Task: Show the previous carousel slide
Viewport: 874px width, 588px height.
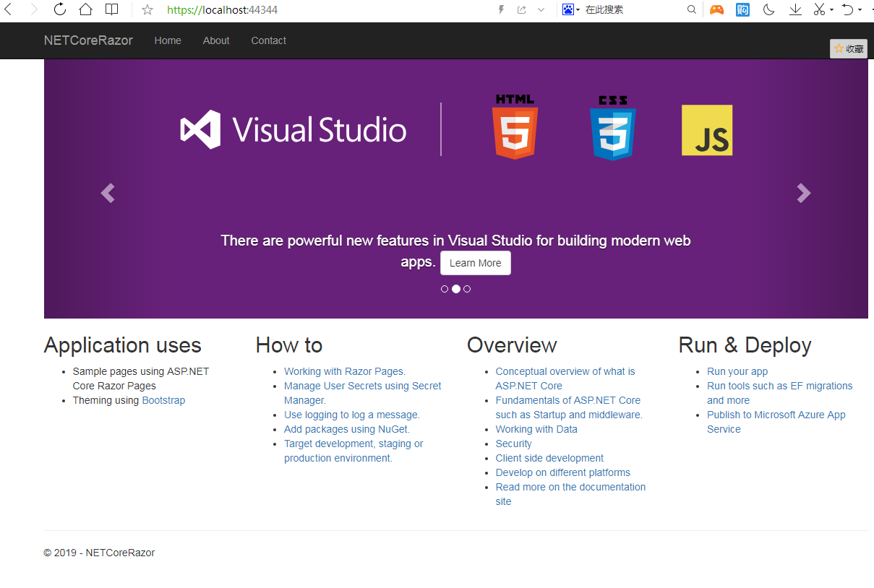Action: 108,193
